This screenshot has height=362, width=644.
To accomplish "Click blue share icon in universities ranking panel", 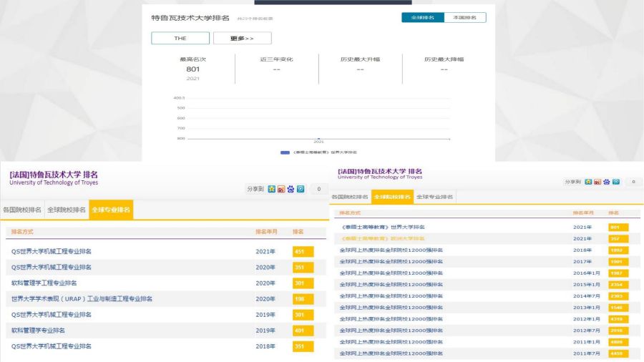I will pos(616,182).
